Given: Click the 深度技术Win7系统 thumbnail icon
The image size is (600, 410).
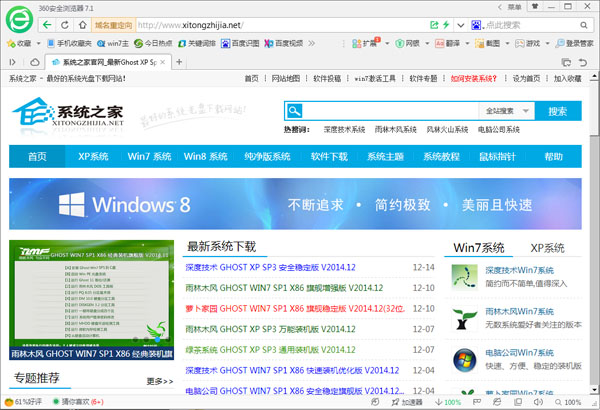Looking at the screenshot, I should [x=464, y=277].
